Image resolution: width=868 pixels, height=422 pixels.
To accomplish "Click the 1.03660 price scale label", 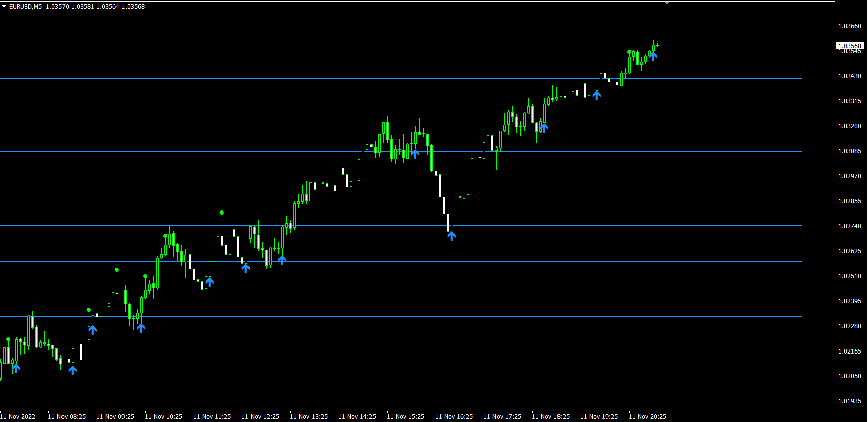I will point(850,26).
